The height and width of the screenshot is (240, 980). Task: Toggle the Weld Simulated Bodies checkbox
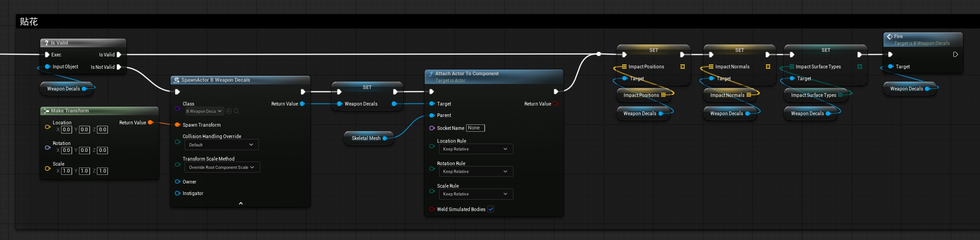pos(490,209)
